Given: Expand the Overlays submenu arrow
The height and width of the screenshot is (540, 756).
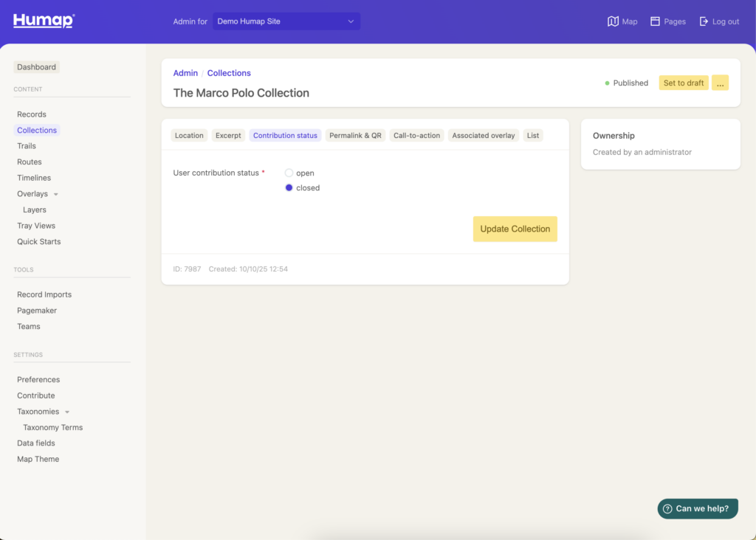Looking at the screenshot, I should (x=56, y=195).
